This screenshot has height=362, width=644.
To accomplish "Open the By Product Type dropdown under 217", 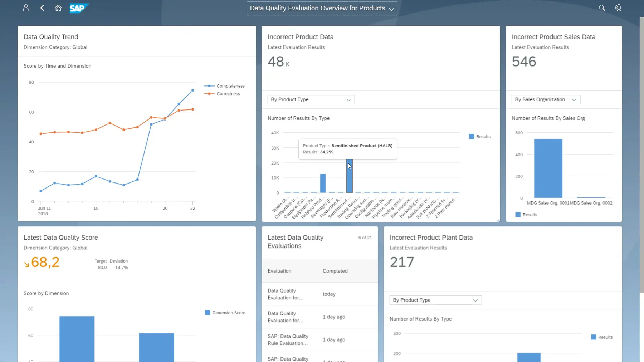I will click(435, 300).
